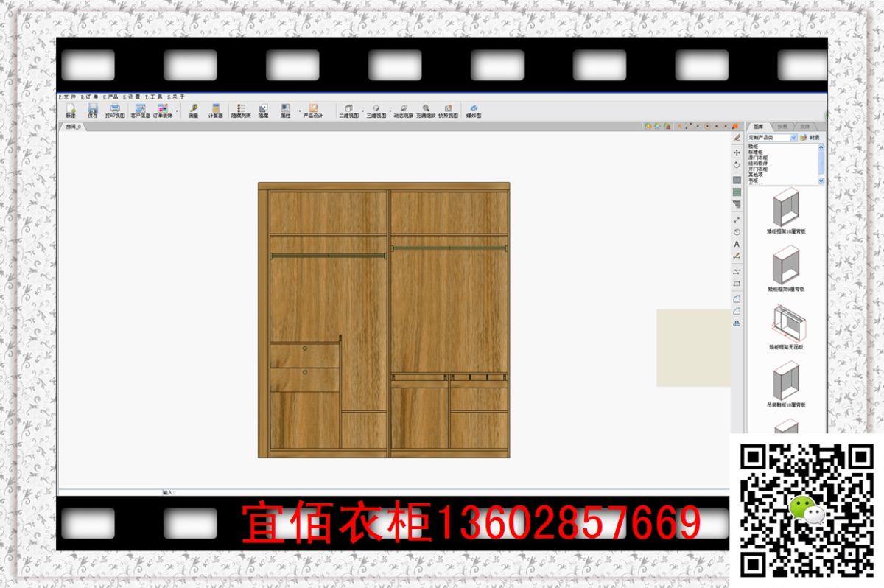884x588 pixels.
Task: Switch to 三维视图 3D view
Action: point(376,111)
